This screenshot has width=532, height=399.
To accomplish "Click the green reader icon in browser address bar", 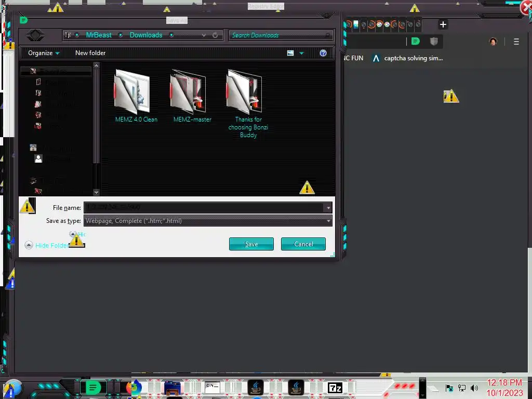I will tap(415, 42).
